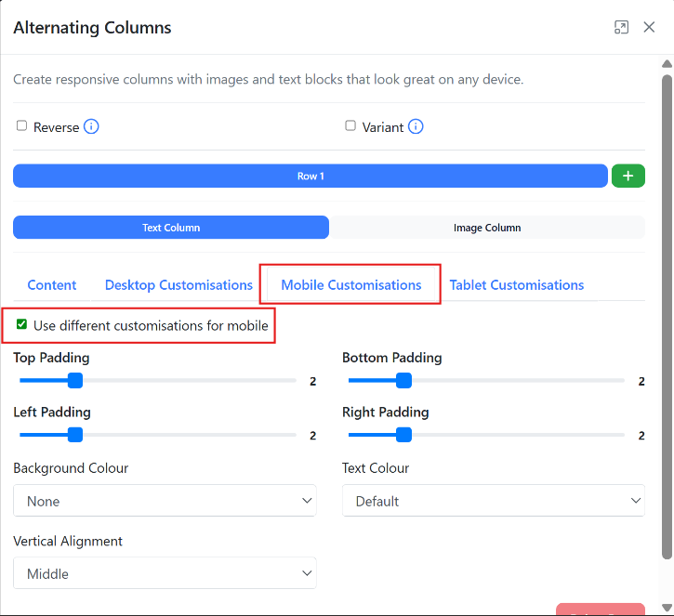Screen dimensions: 674x616
Task: Click the expand dialog icon
Action: tap(622, 28)
